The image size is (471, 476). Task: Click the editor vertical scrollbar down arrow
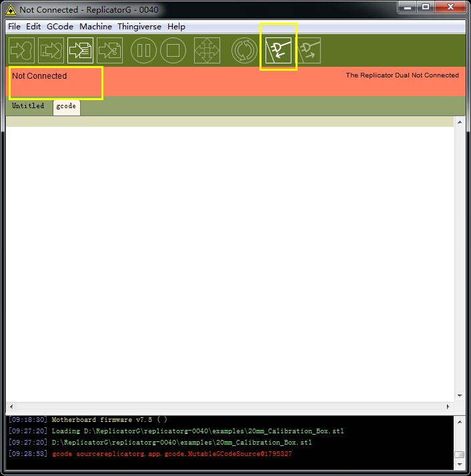click(x=460, y=395)
